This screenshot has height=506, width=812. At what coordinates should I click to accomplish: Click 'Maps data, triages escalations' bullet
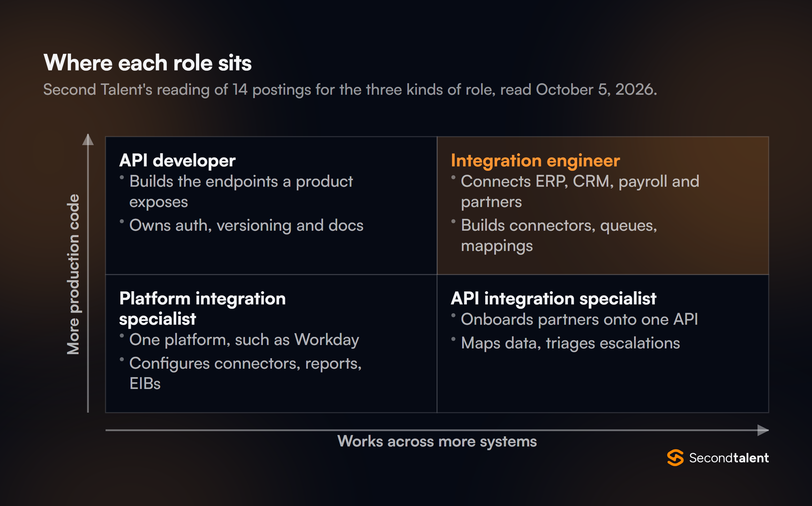[x=570, y=343]
